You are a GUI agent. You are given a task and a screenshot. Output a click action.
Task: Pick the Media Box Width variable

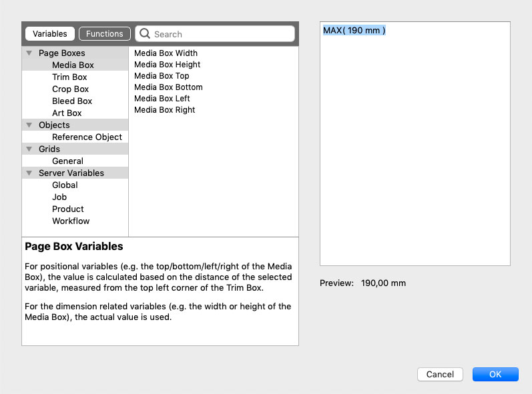click(166, 53)
